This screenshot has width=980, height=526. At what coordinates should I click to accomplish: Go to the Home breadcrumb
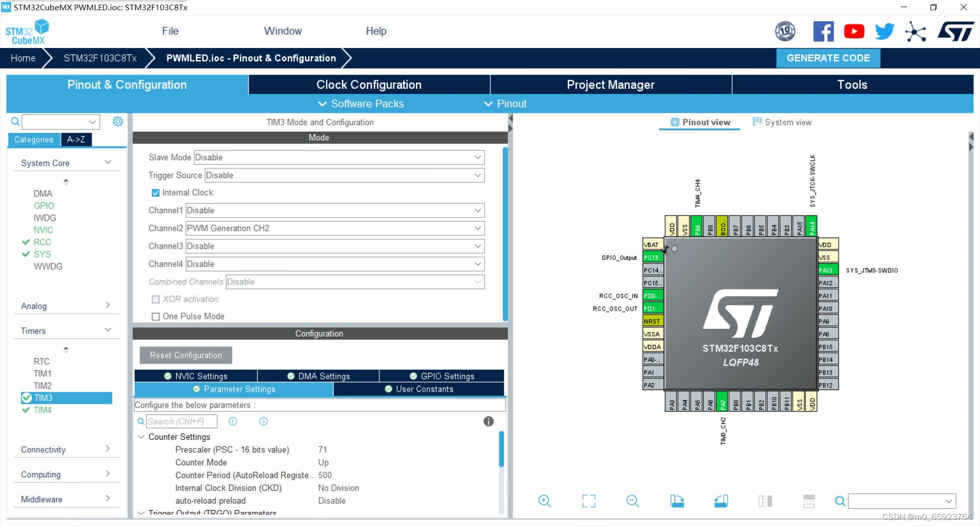(x=23, y=58)
